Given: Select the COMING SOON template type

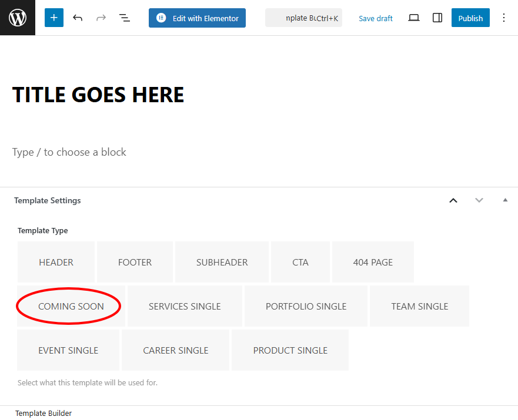Looking at the screenshot, I should coord(71,306).
